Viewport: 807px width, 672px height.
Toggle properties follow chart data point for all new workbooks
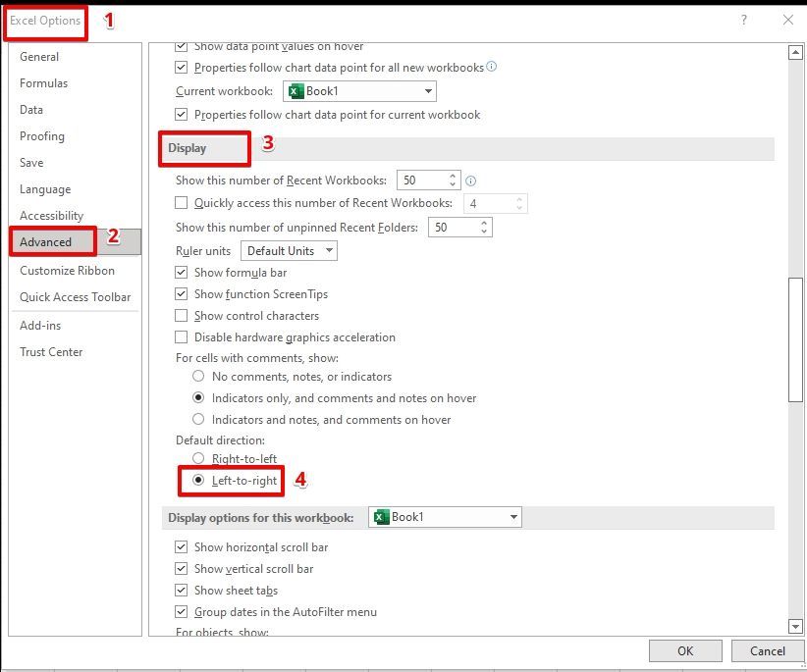pos(182,68)
